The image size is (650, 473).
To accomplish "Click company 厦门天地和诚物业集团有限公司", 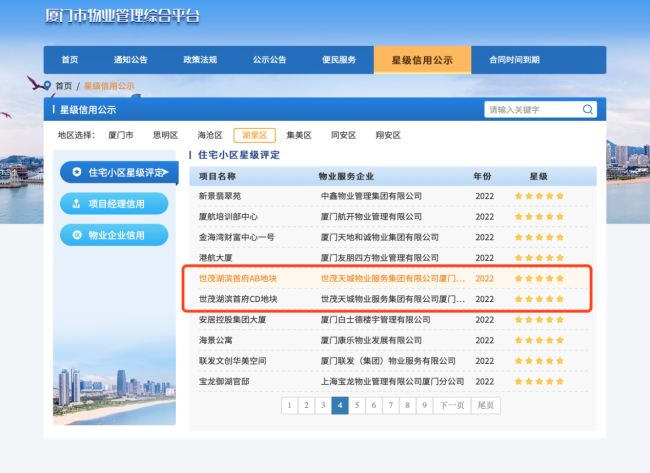I will [x=379, y=237].
